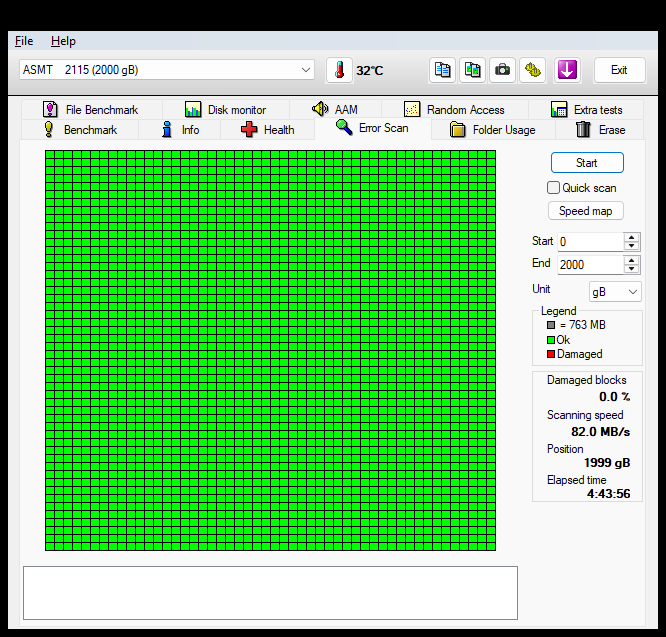
Task: Open the File menu
Action: [24, 41]
